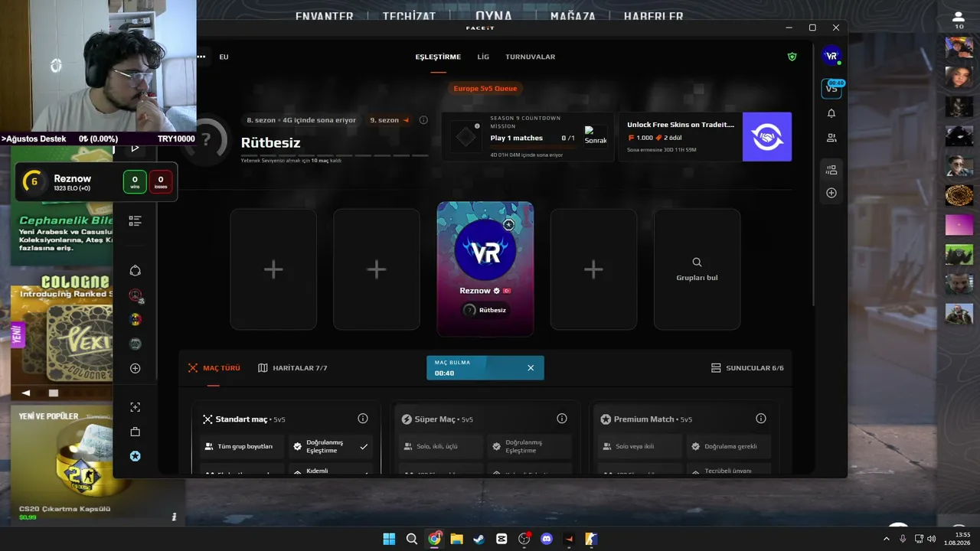Cancel match search with the X button
980x551 pixels.
tap(531, 368)
